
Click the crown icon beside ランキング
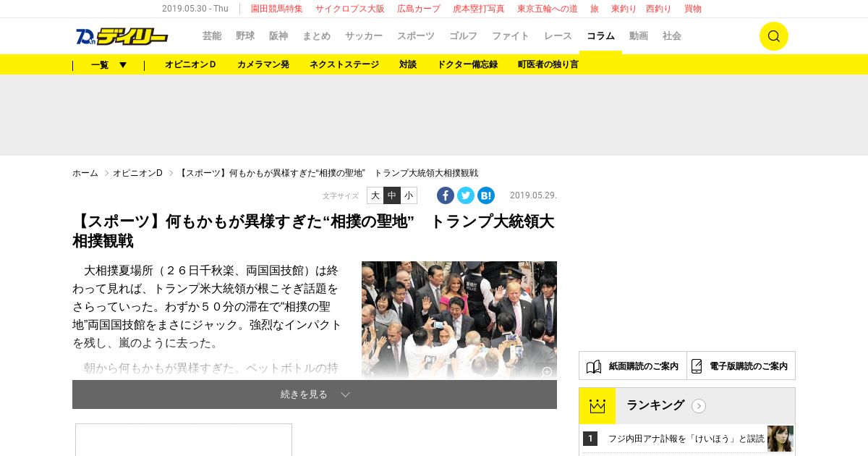tap(597, 406)
